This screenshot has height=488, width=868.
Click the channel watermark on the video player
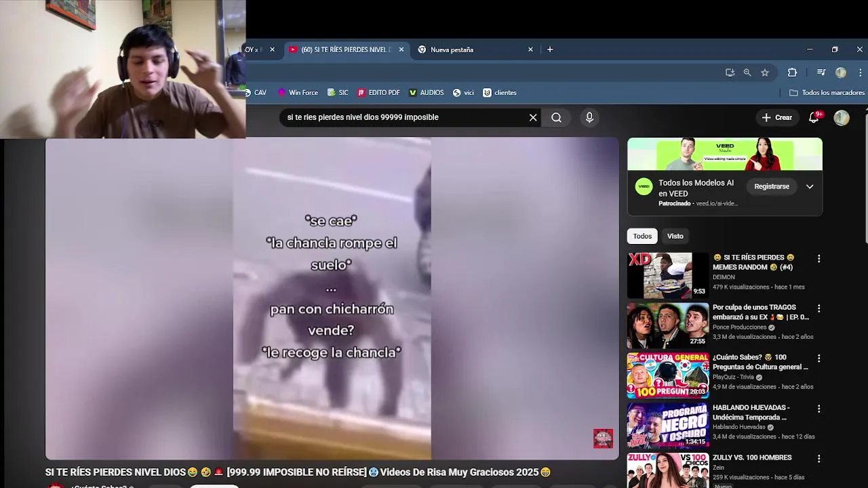pyautogui.click(x=603, y=439)
